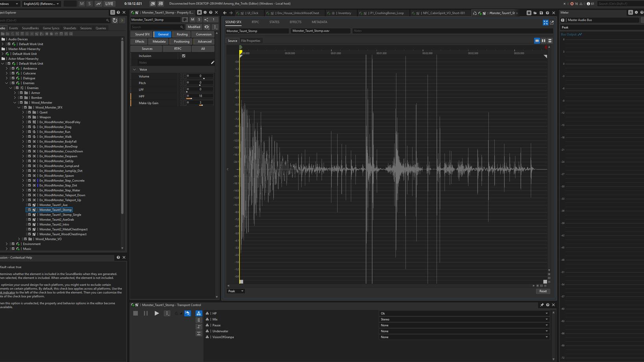Open the SoundBanks tab in Project Explorer
644x362 pixels.
(x=30, y=28)
